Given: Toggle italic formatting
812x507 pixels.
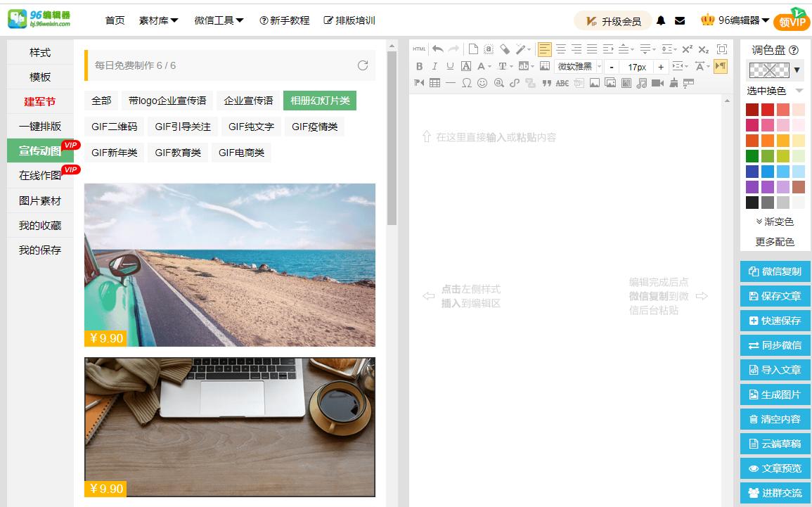Looking at the screenshot, I should click(x=434, y=66).
